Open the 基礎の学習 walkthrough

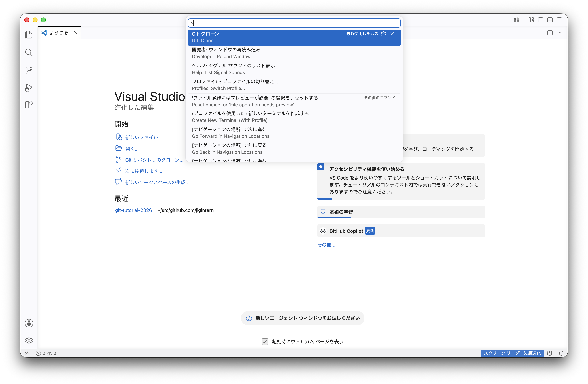pos(401,212)
